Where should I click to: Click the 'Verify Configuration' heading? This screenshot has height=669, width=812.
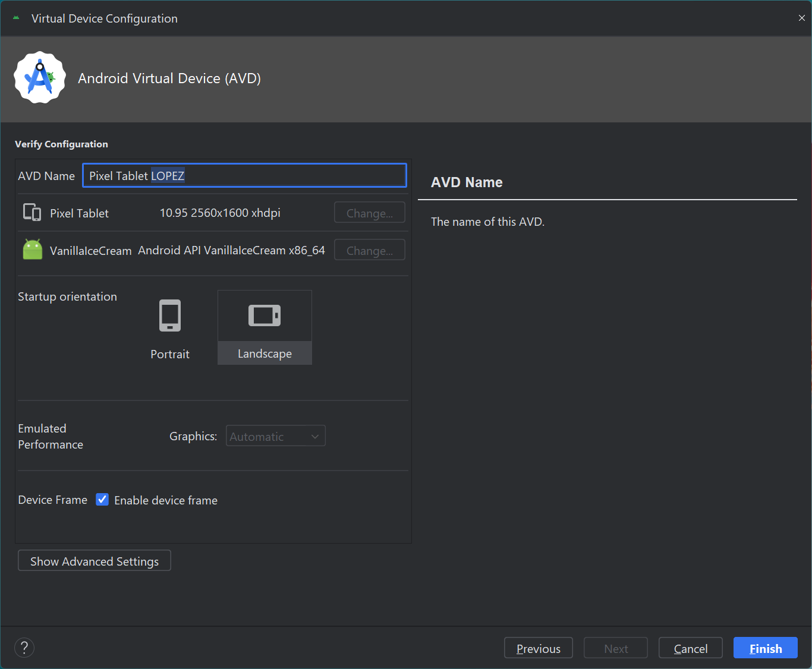point(62,144)
